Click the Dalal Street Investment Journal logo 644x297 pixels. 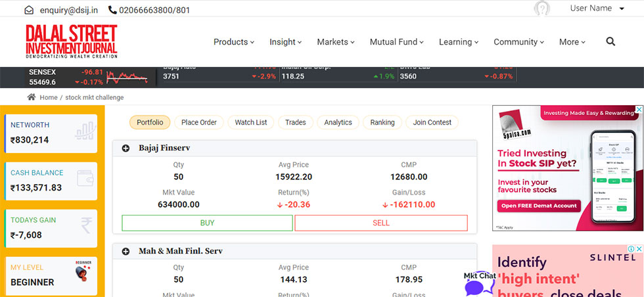[x=72, y=41]
